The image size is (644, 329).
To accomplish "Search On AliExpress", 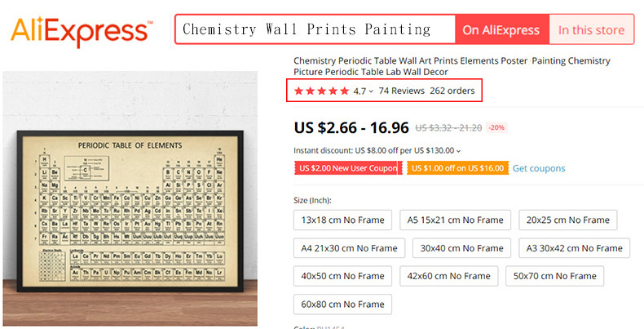I will (501, 30).
